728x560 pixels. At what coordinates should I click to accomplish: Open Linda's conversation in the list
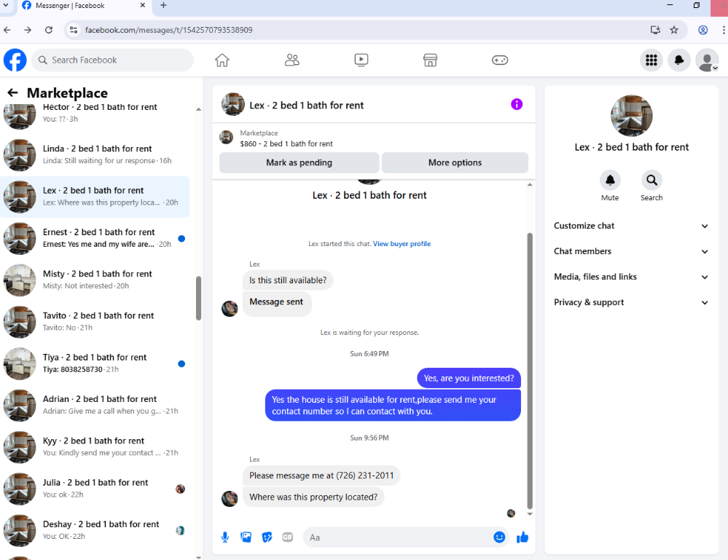pyautogui.click(x=95, y=155)
